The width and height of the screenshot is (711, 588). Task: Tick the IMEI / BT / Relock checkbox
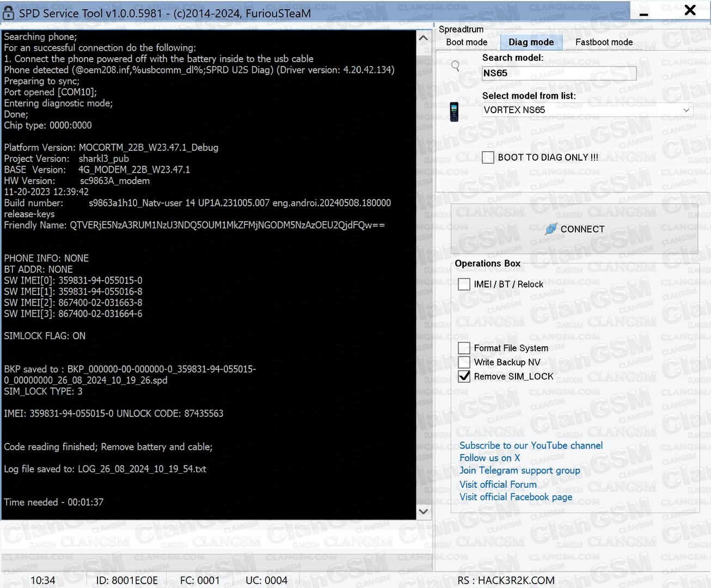tap(464, 284)
